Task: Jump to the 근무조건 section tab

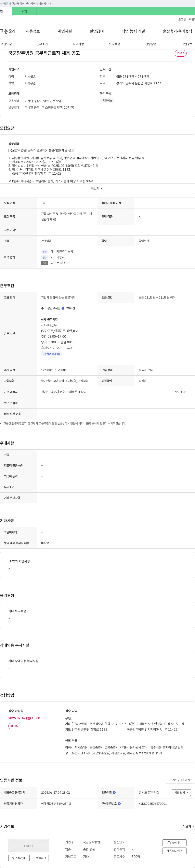Action: 42,44
